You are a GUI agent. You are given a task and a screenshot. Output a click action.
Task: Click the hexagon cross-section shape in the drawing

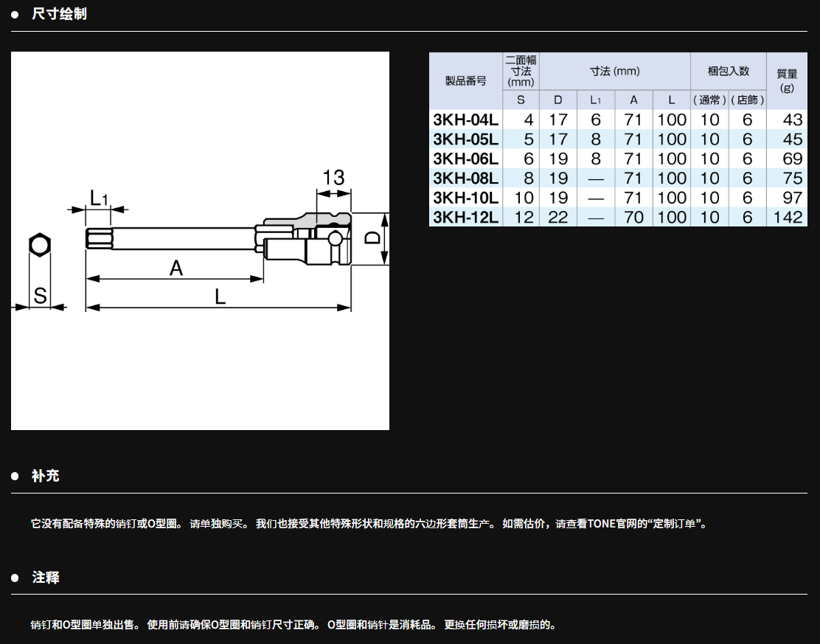[x=39, y=246]
